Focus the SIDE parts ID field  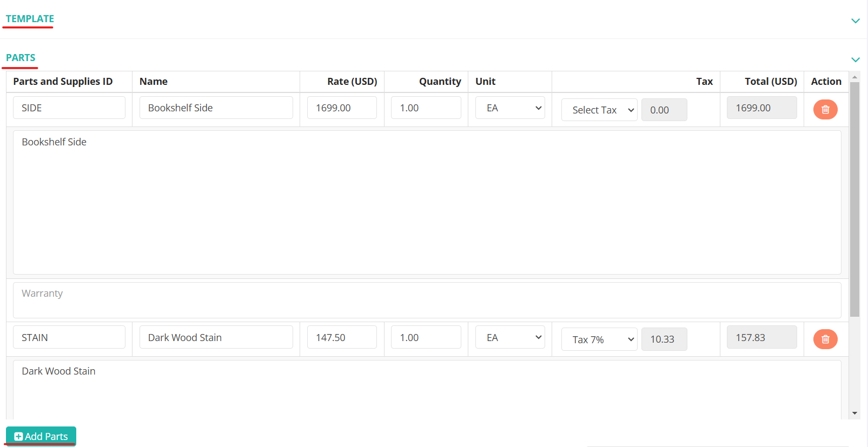pyautogui.click(x=69, y=108)
